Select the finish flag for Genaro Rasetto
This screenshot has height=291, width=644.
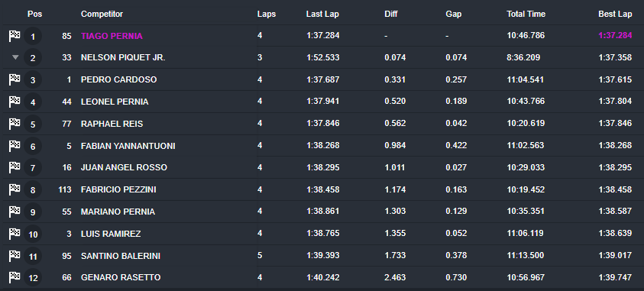[15, 277]
